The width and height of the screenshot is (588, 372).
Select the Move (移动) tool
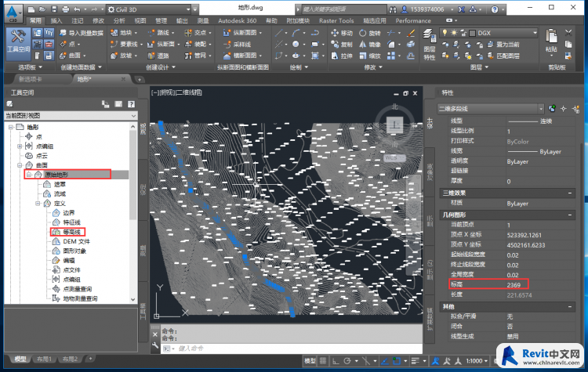(342, 33)
